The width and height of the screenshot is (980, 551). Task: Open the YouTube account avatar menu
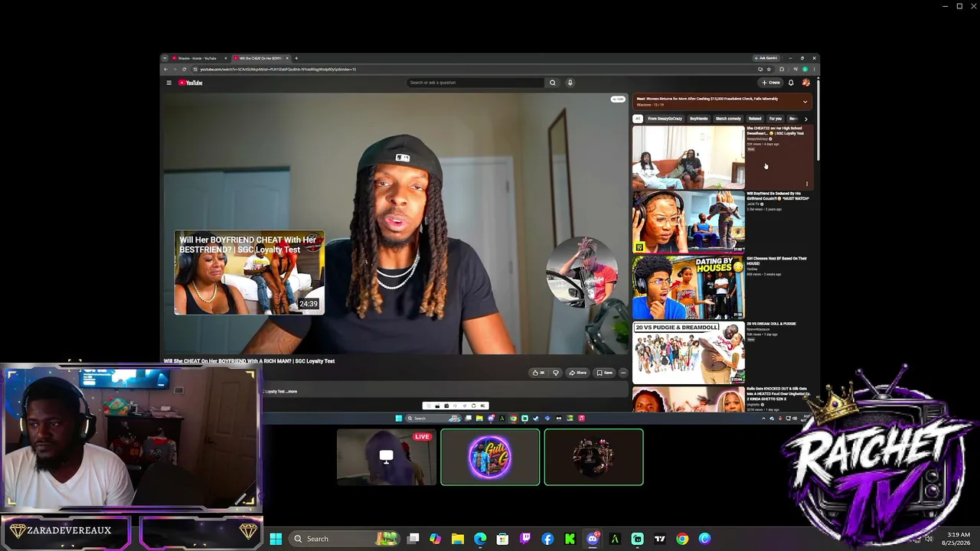coord(805,83)
